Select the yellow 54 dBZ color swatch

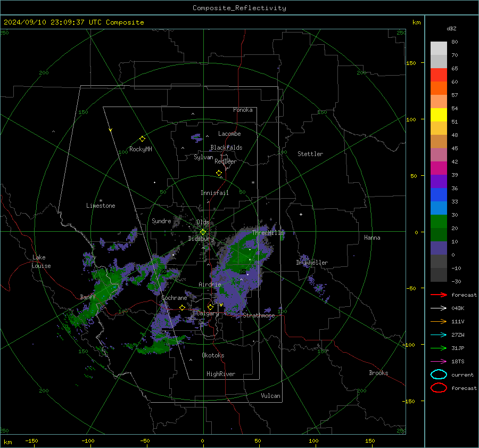(x=439, y=115)
